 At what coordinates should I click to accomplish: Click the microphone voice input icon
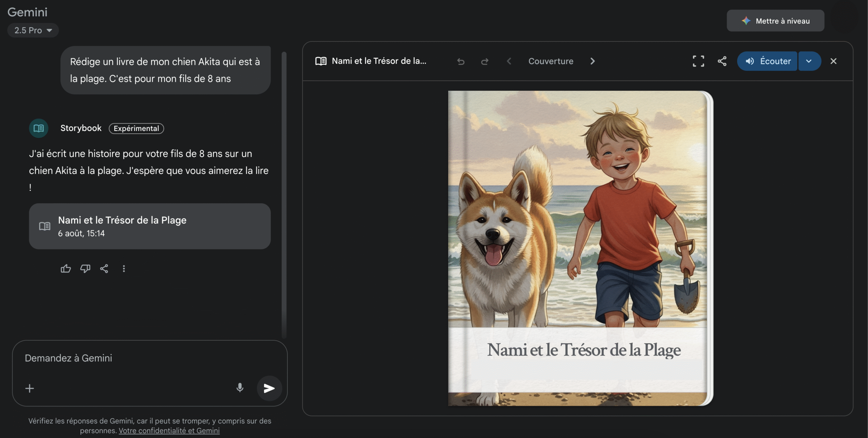pyautogui.click(x=240, y=388)
